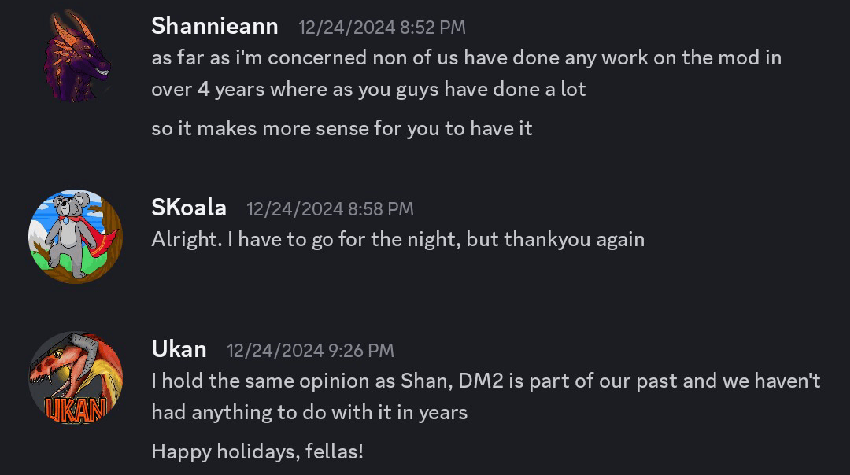Select SKoala's "Alright. I have to go" message
This screenshot has height=475, width=850.
pyautogui.click(x=398, y=240)
